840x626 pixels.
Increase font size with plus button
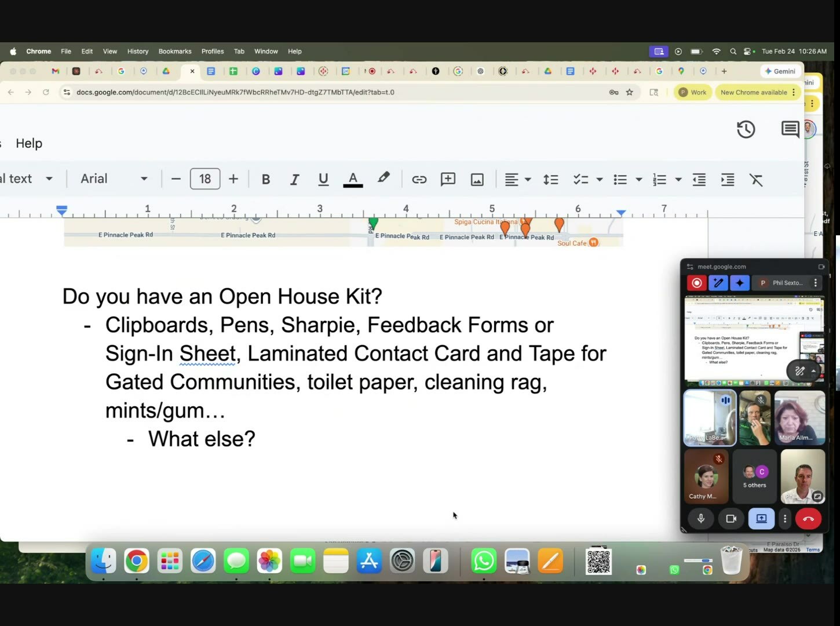(233, 179)
